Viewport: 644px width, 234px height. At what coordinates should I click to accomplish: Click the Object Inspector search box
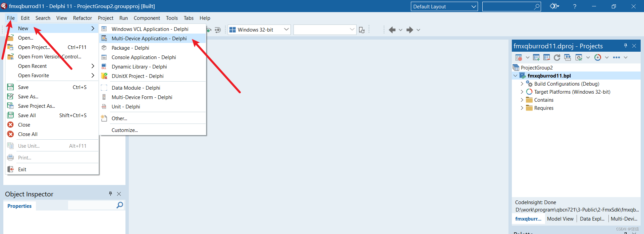tap(96, 205)
